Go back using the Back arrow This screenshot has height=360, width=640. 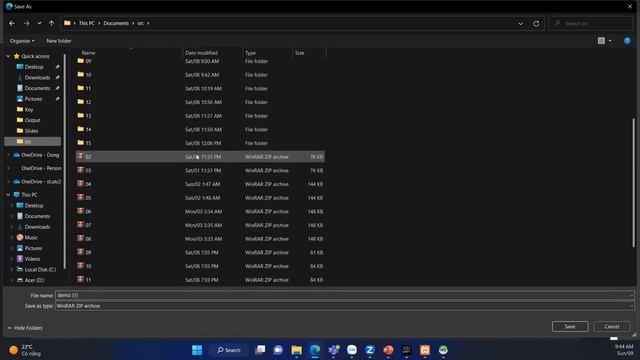click(x=12, y=24)
